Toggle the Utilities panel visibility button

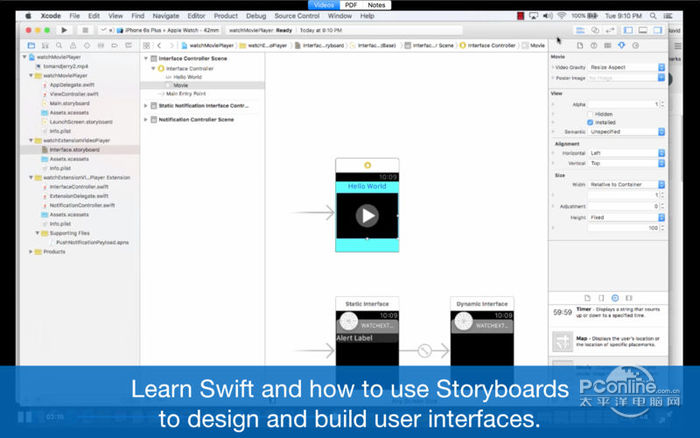658,30
